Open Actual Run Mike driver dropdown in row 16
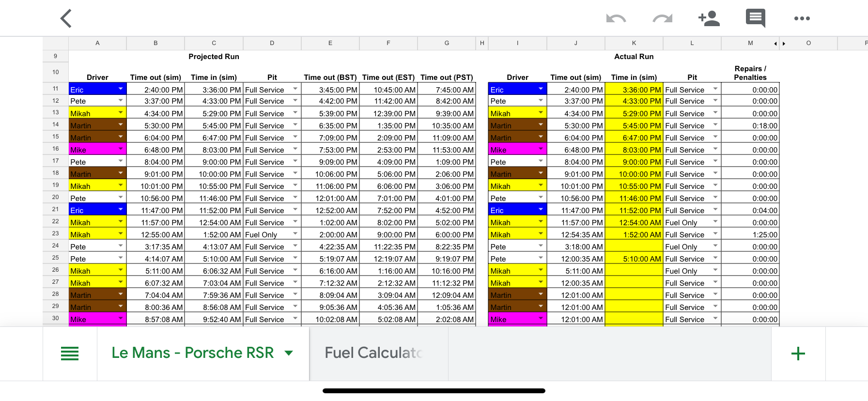Image resolution: width=868 pixels, height=401 pixels. click(x=541, y=149)
